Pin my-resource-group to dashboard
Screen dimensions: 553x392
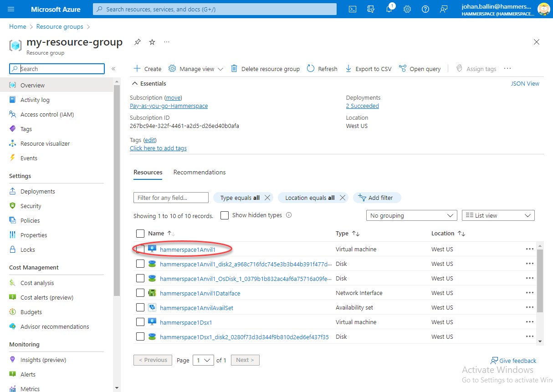point(137,42)
